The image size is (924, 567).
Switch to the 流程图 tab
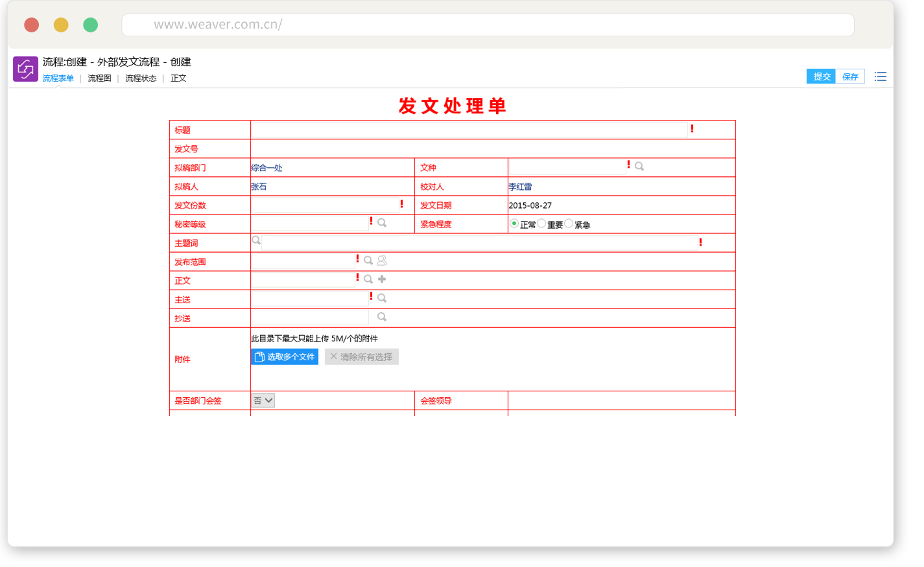tap(99, 78)
